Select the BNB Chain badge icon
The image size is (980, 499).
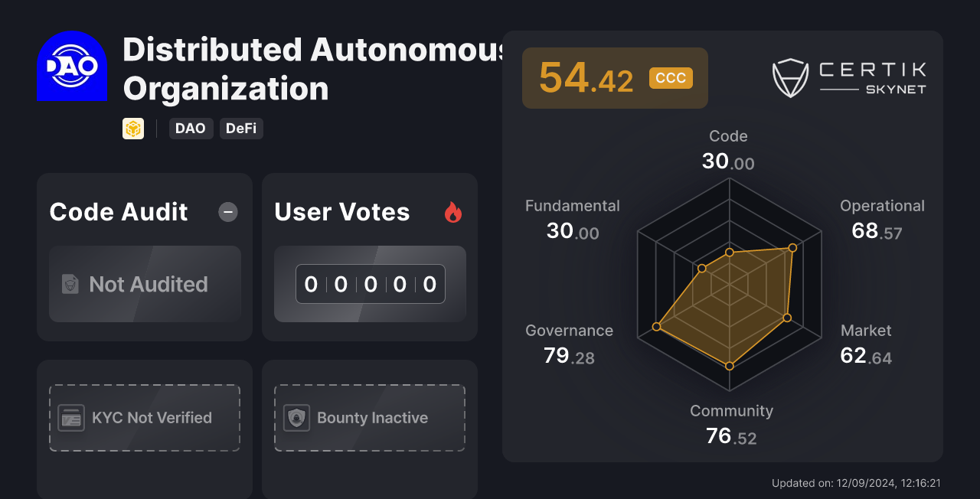coord(133,128)
